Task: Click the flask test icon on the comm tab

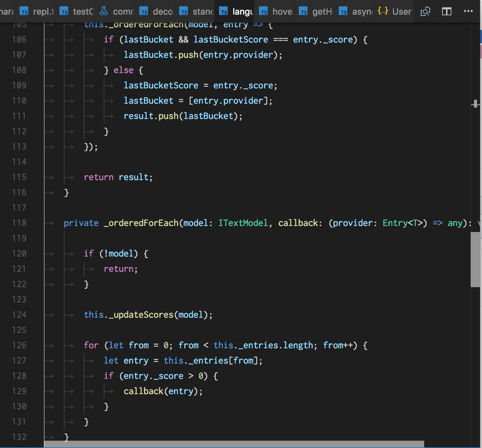Action: tap(104, 11)
